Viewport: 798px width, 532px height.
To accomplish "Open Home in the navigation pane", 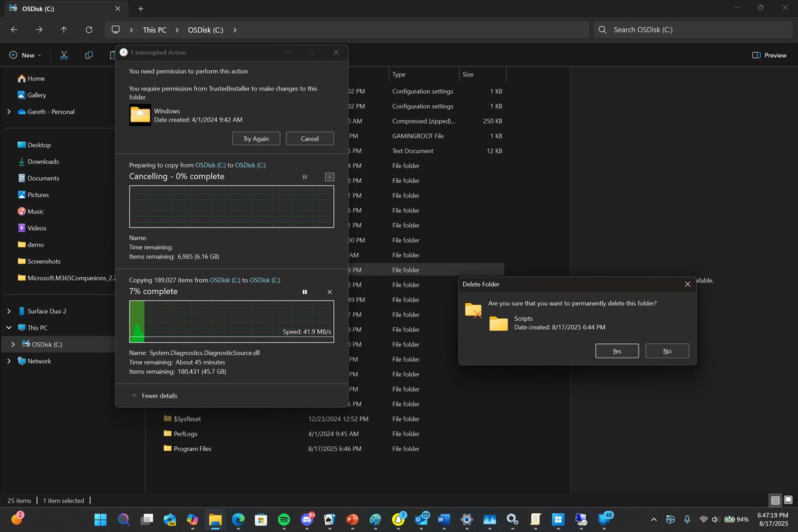I will [31, 78].
